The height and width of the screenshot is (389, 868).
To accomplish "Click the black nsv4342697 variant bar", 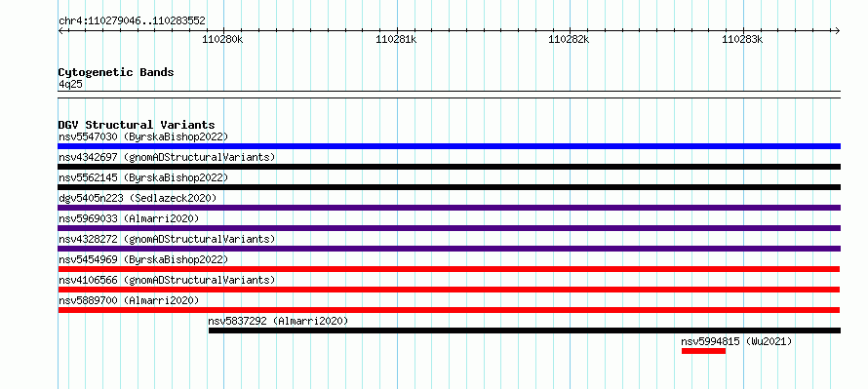I will click(449, 167).
